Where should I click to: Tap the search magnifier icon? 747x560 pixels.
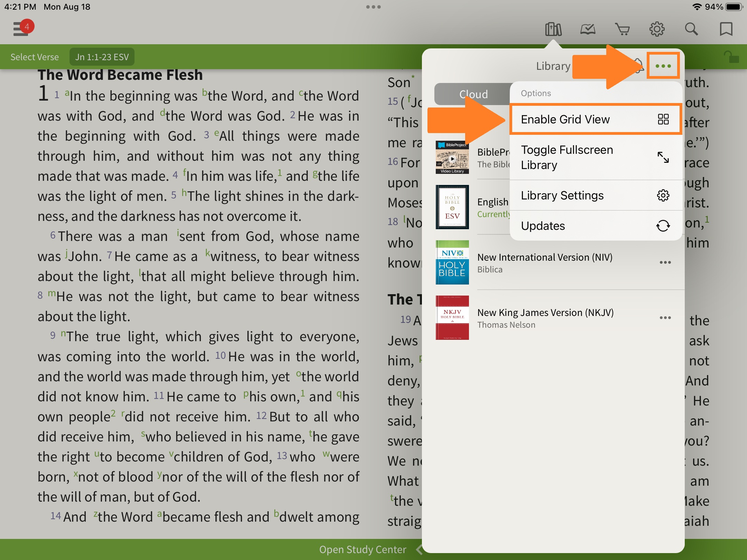[x=691, y=29]
